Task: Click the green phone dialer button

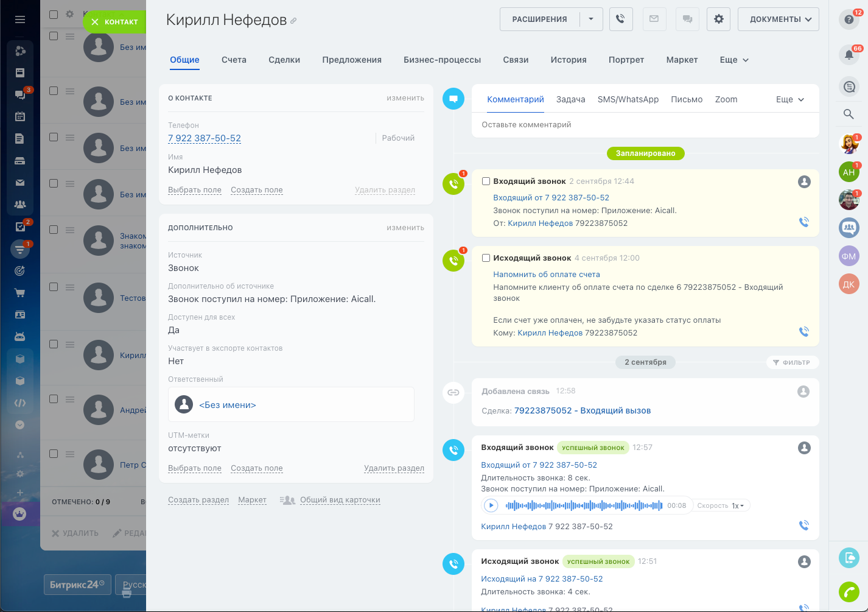Action: coord(849,592)
